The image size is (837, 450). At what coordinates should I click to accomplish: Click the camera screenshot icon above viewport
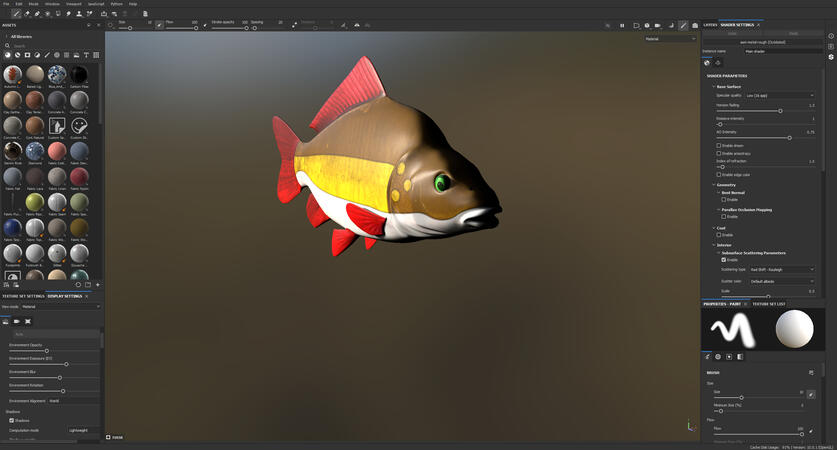pos(695,25)
